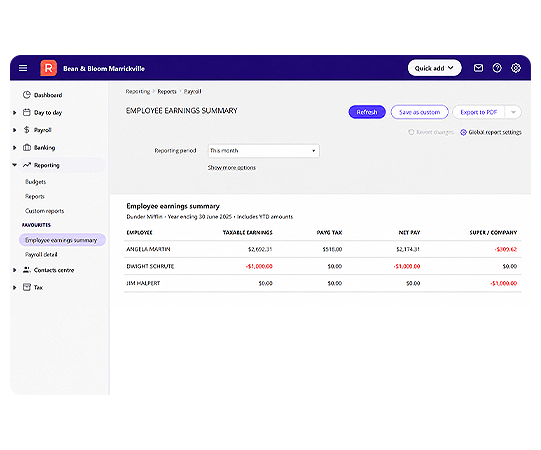The height and width of the screenshot is (450, 541).
Task: Click Global report settings link
Action: tap(495, 132)
